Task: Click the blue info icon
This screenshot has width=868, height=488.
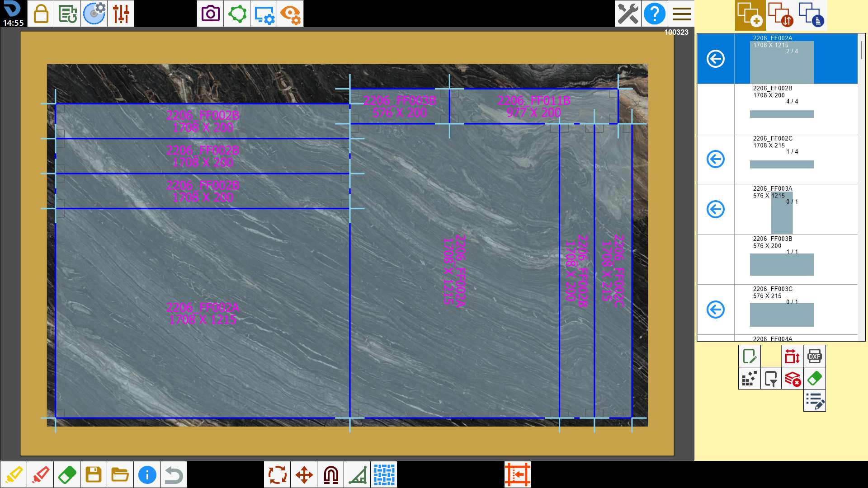Action: coord(147,474)
